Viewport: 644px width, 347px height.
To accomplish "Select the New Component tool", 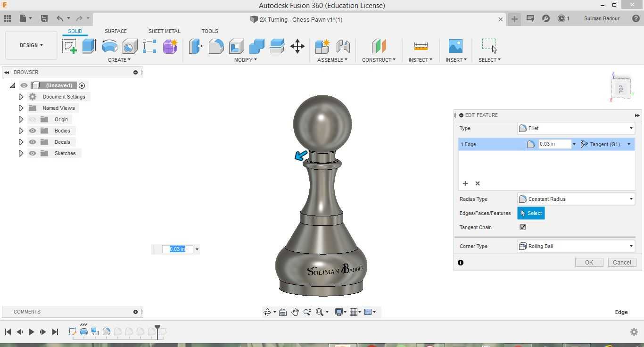I will click(322, 46).
